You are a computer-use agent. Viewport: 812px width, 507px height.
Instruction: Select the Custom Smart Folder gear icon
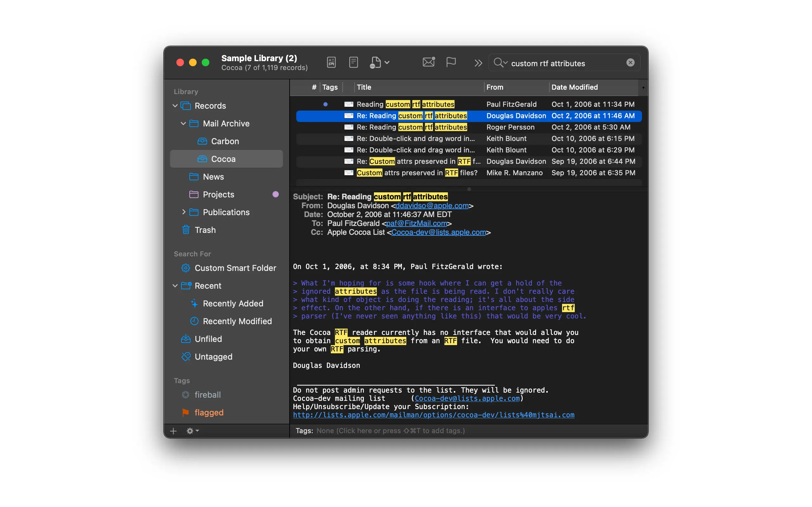coord(186,268)
